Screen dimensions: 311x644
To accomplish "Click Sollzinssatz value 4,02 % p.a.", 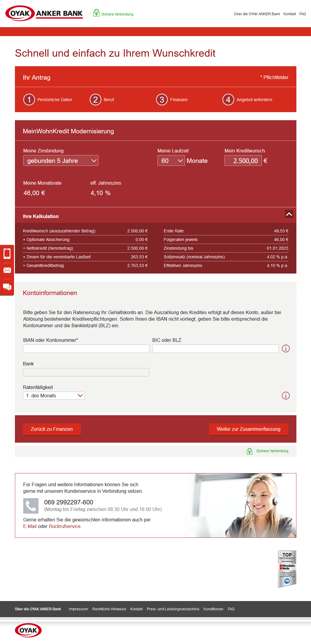I will (x=277, y=257).
